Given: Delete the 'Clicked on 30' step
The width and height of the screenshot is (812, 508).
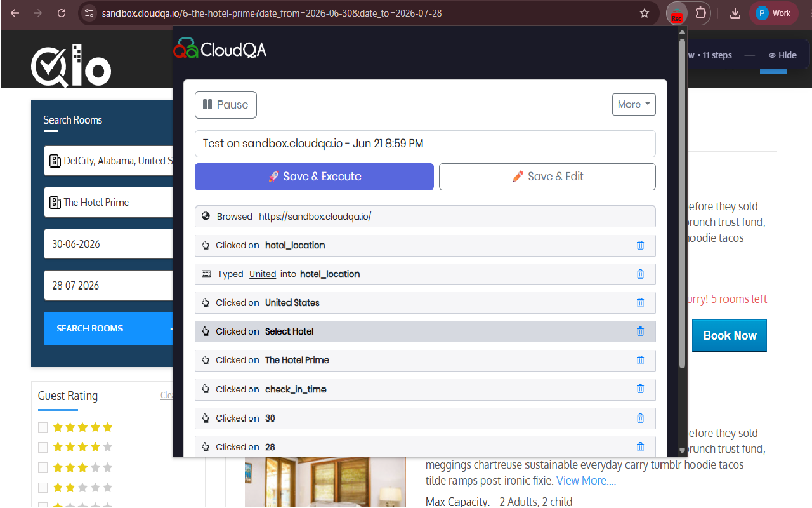Looking at the screenshot, I should (x=640, y=418).
